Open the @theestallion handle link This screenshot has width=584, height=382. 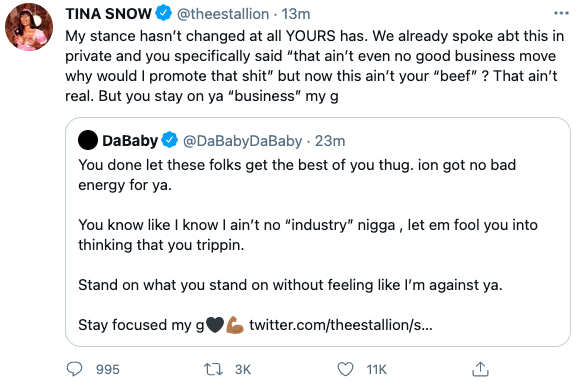223,14
